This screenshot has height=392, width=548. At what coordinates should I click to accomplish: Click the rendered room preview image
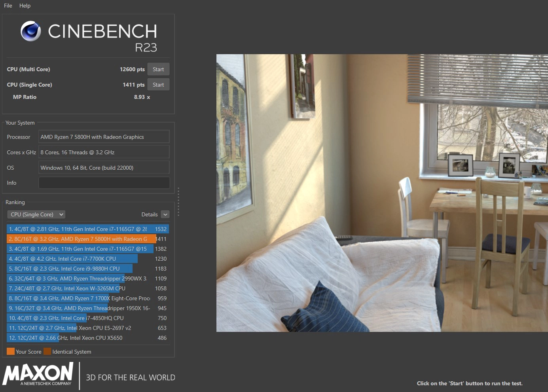click(382, 193)
